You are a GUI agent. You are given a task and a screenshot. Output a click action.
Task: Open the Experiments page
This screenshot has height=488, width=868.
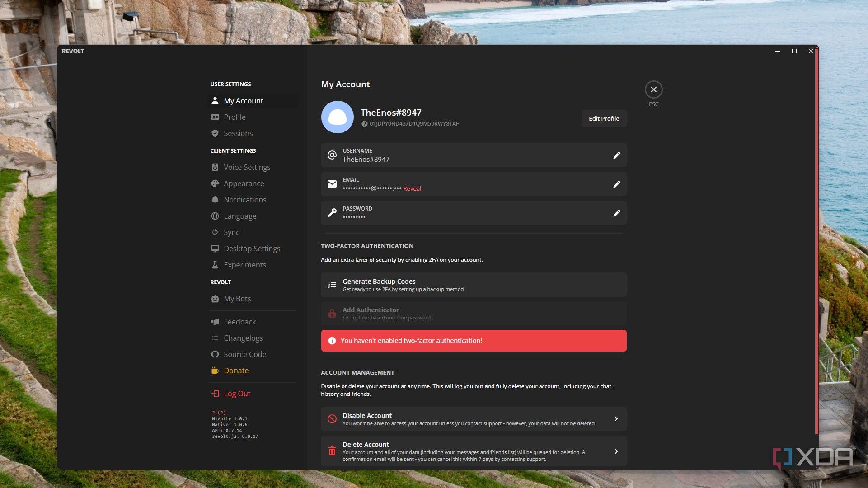(x=253, y=265)
